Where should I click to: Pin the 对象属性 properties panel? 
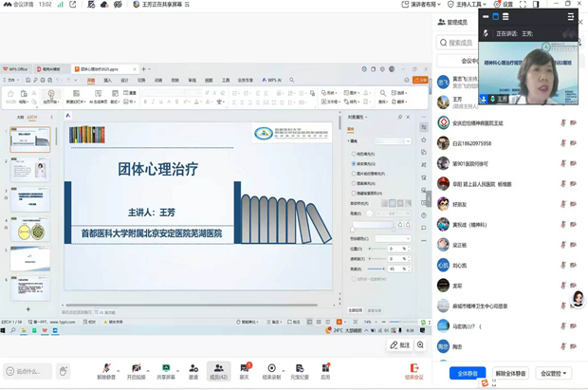tap(400, 117)
